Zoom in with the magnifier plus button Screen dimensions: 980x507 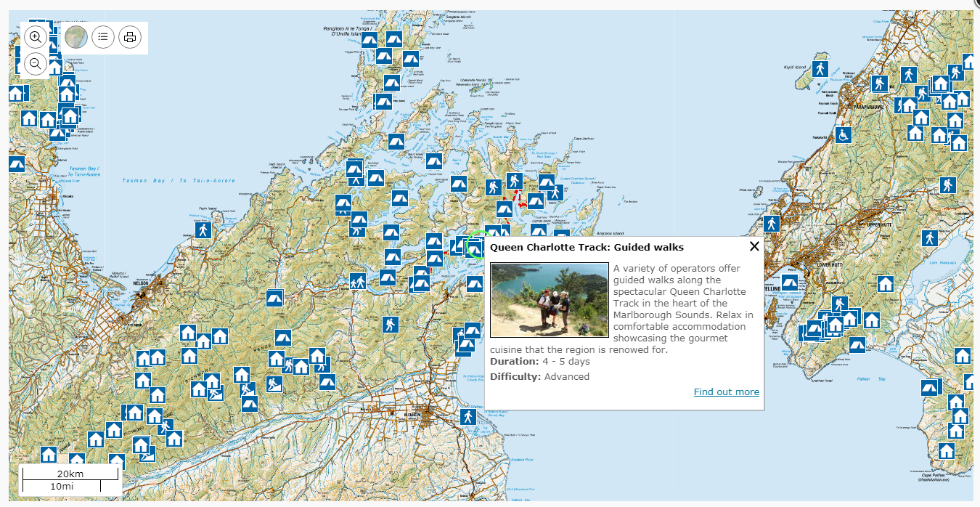point(36,36)
